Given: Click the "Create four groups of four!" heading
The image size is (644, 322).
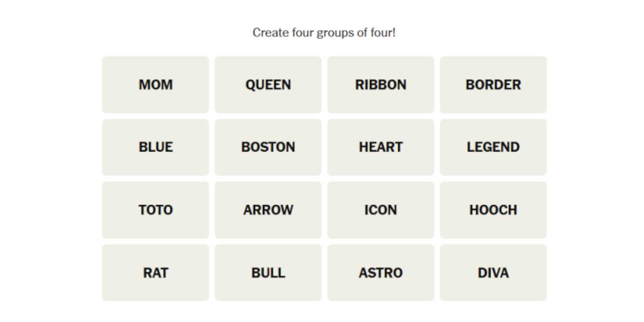Looking at the screenshot, I should (x=324, y=32).
